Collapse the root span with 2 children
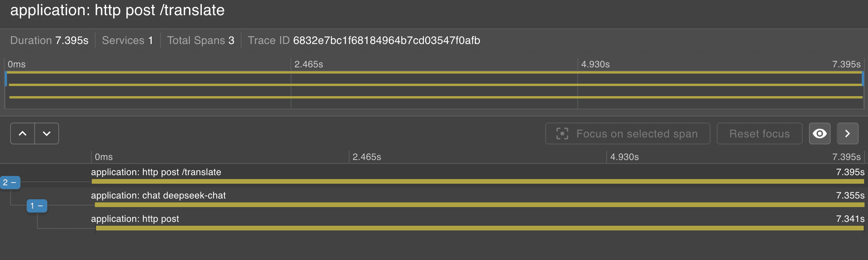Viewport: 868px width, 260px height. pyautogui.click(x=10, y=182)
